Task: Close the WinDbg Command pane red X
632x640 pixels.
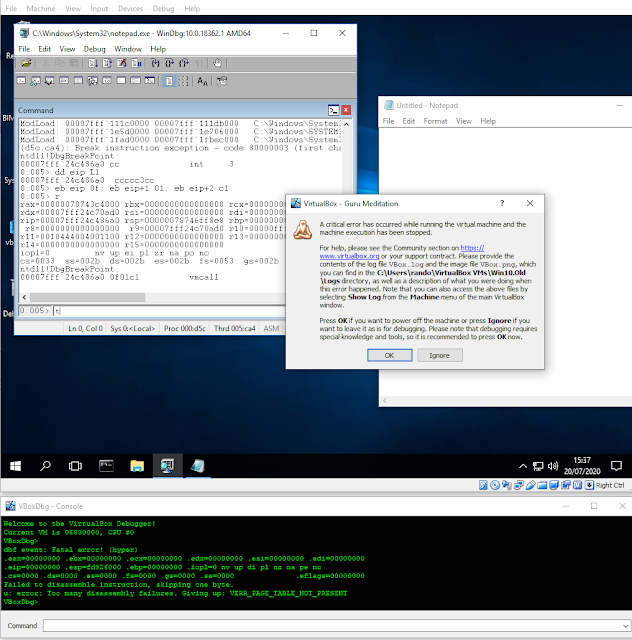Action: point(346,110)
